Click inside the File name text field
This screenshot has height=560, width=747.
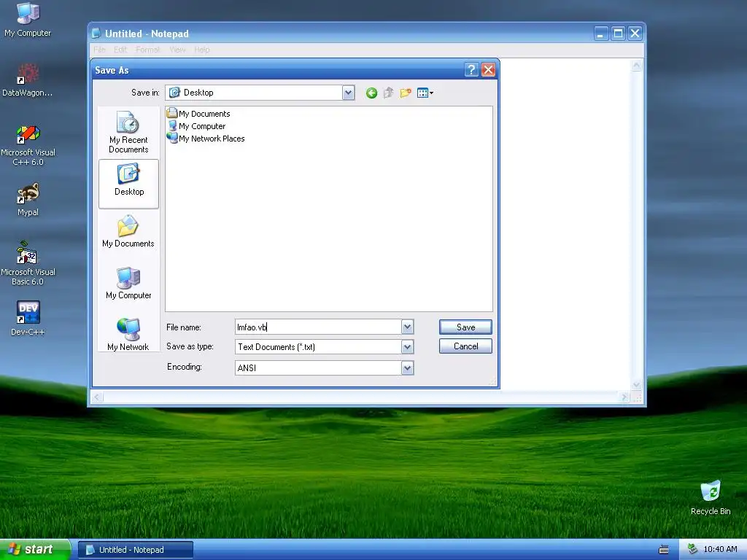318,327
